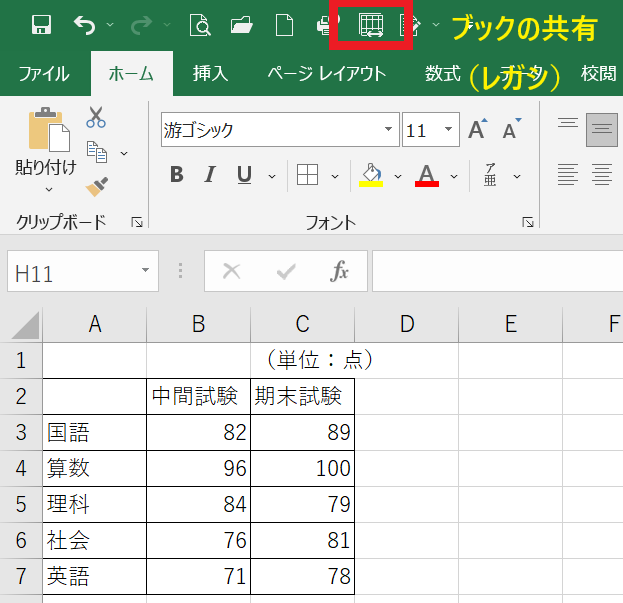Viewport: 623px width, 603px height.
Task: Click the Insert Function fx icon
Action: (339, 271)
